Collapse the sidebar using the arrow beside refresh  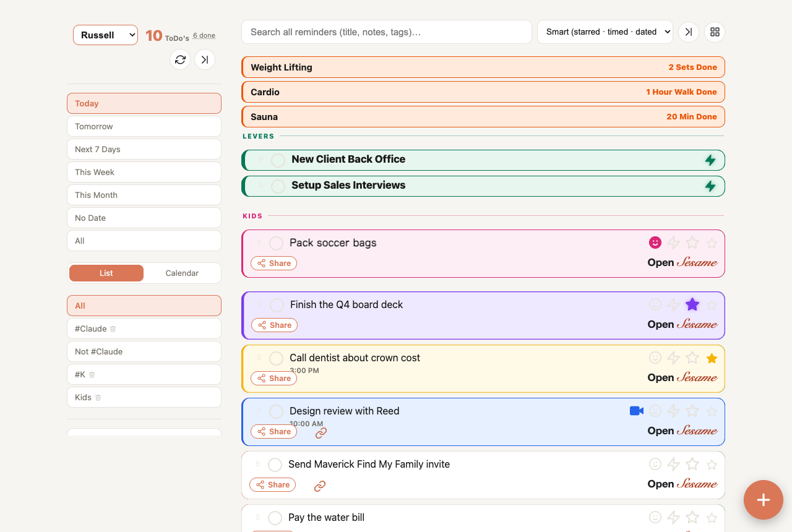[x=205, y=59]
